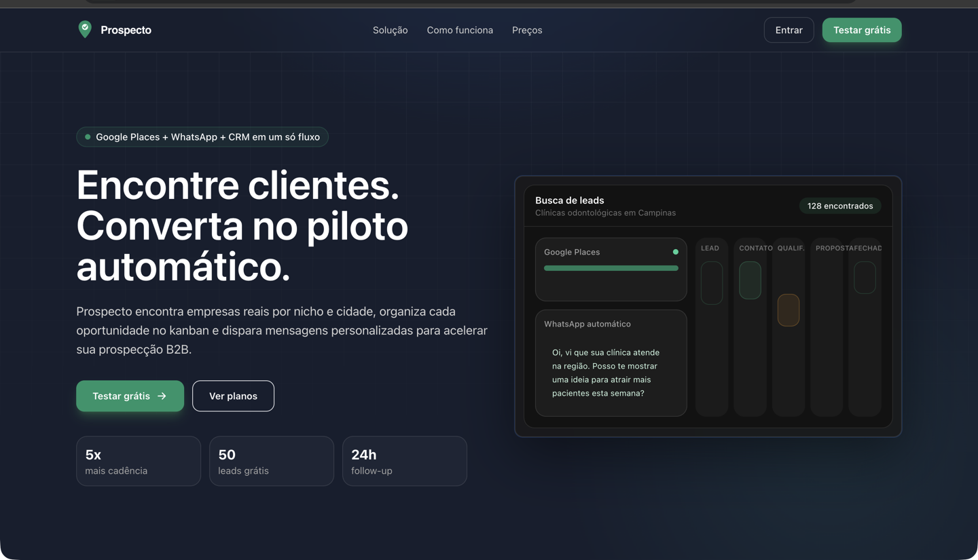The width and height of the screenshot is (978, 560).
Task: Click Clínicas odontológicas em Campinas subtitle
Action: (605, 212)
